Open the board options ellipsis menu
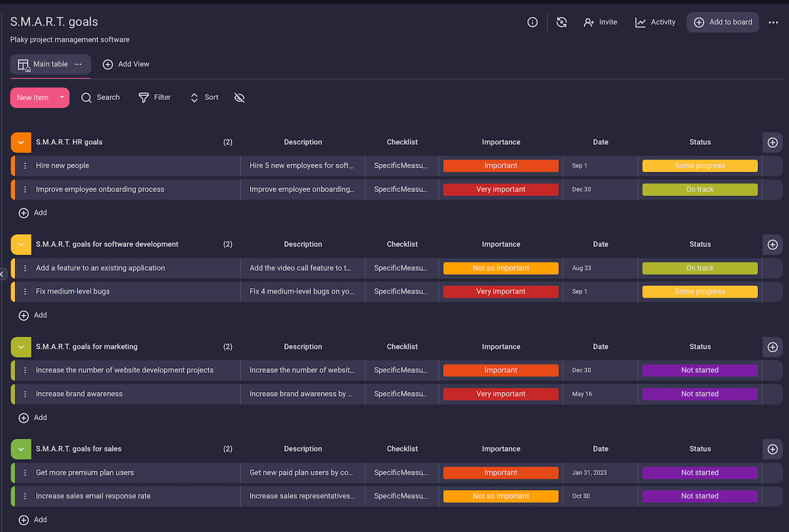This screenshot has height=532, width=789. pyautogui.click(x=773, y=22)
